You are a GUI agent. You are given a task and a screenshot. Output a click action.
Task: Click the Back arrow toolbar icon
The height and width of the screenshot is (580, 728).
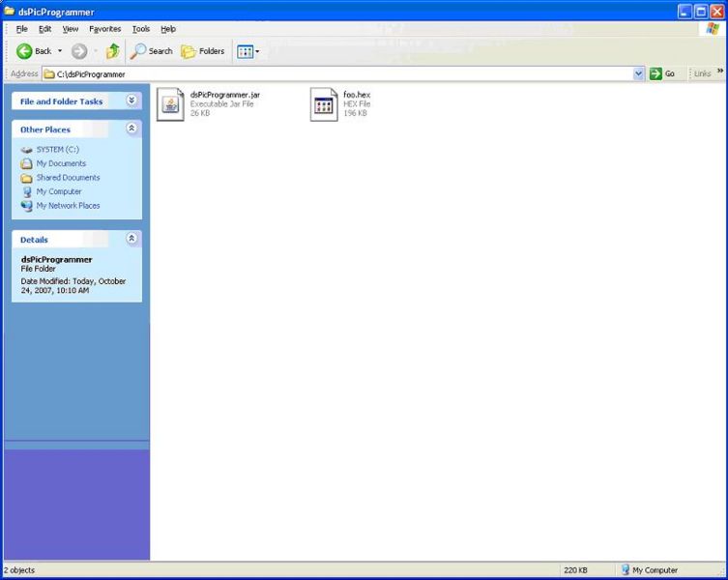point(25,51)
